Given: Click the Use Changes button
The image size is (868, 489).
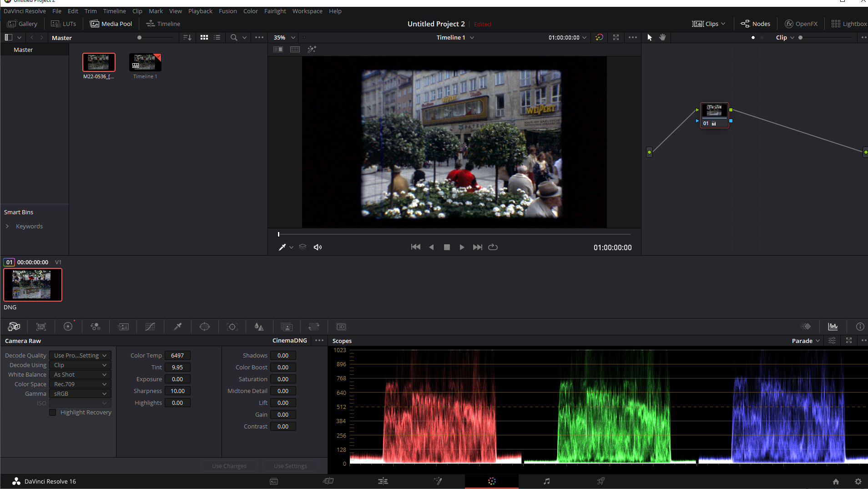Looking at the screenshot, I should [229, 466].
